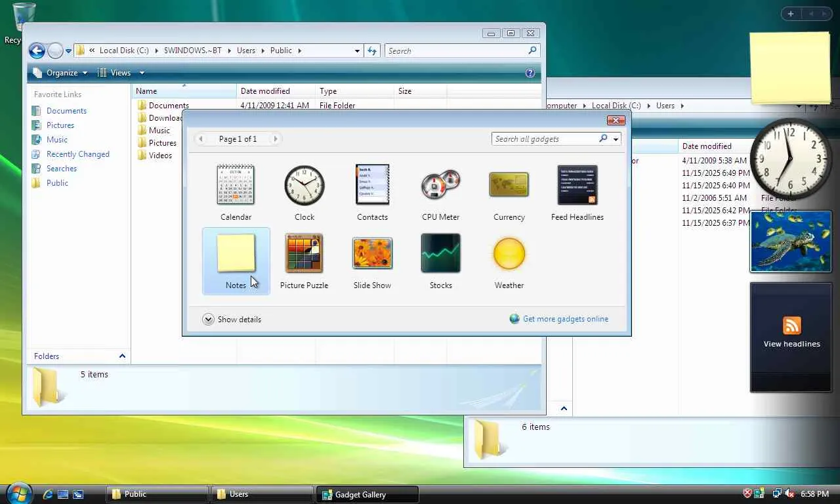Select the Slide Show gadget
This screenshot has height=504, width=840.
coord(372,261)
